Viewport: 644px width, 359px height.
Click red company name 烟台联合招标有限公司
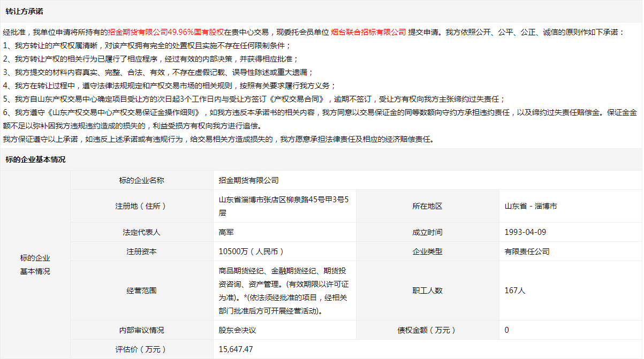tap(368, 32)
